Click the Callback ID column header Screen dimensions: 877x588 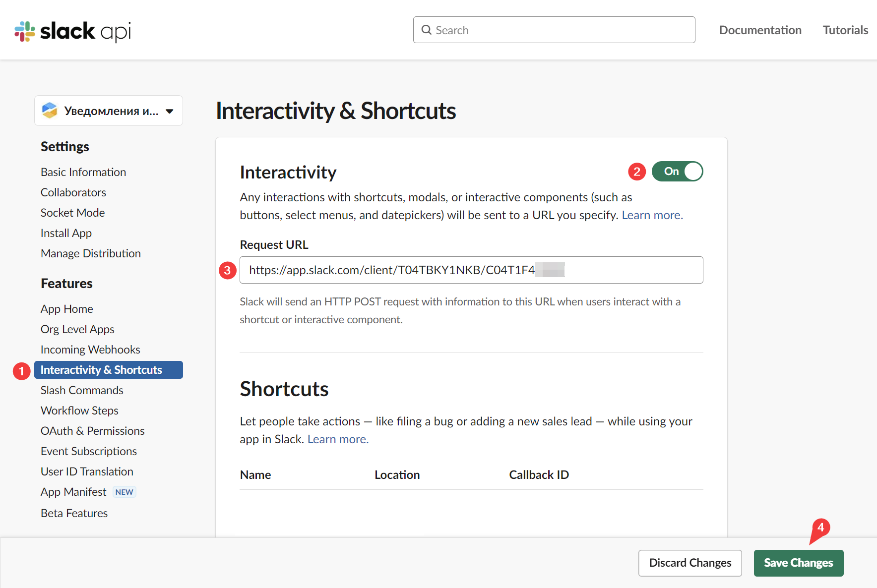click(x=539, y=475)
